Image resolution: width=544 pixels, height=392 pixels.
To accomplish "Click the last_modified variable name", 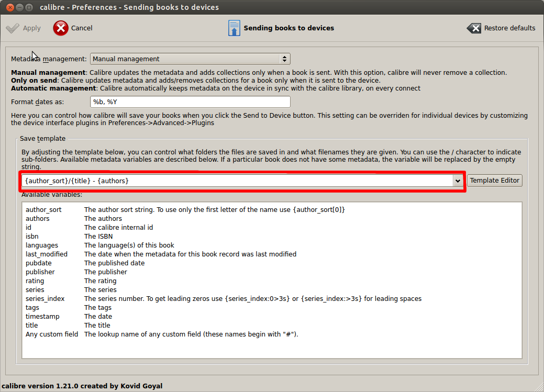I will pos(47,254).
